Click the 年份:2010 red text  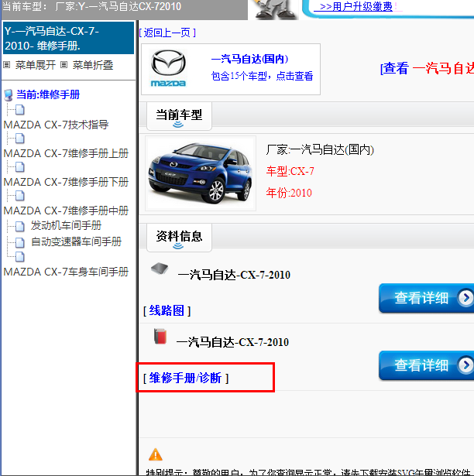coord(289,193)
